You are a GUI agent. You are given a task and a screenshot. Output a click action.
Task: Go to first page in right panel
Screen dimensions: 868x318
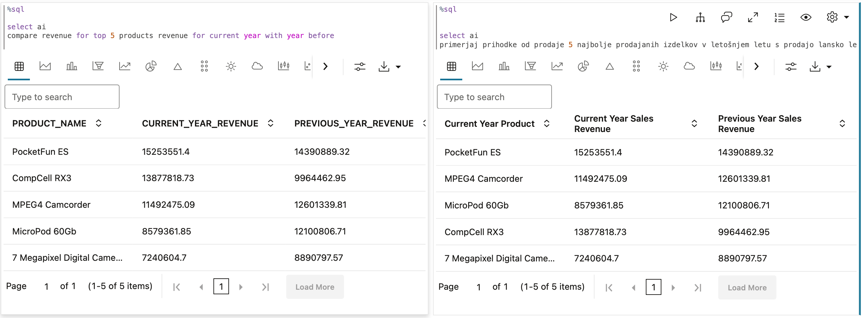tap(609, 288)
